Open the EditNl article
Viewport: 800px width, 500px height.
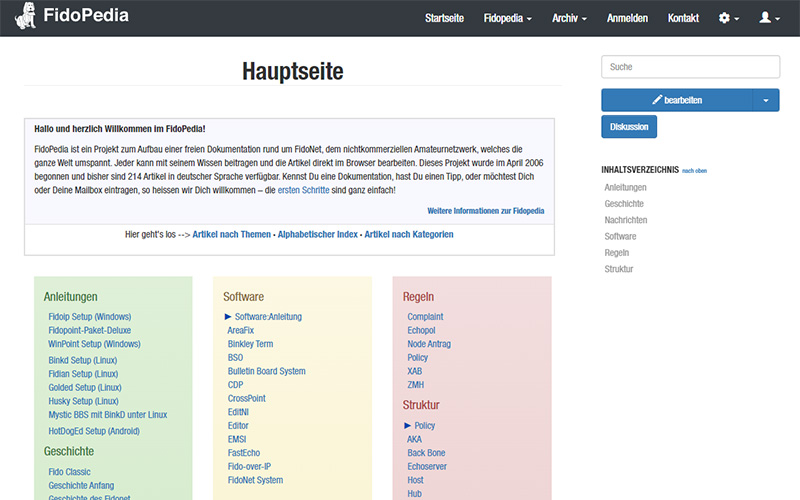pyautogui.click(x=238, y=412)
